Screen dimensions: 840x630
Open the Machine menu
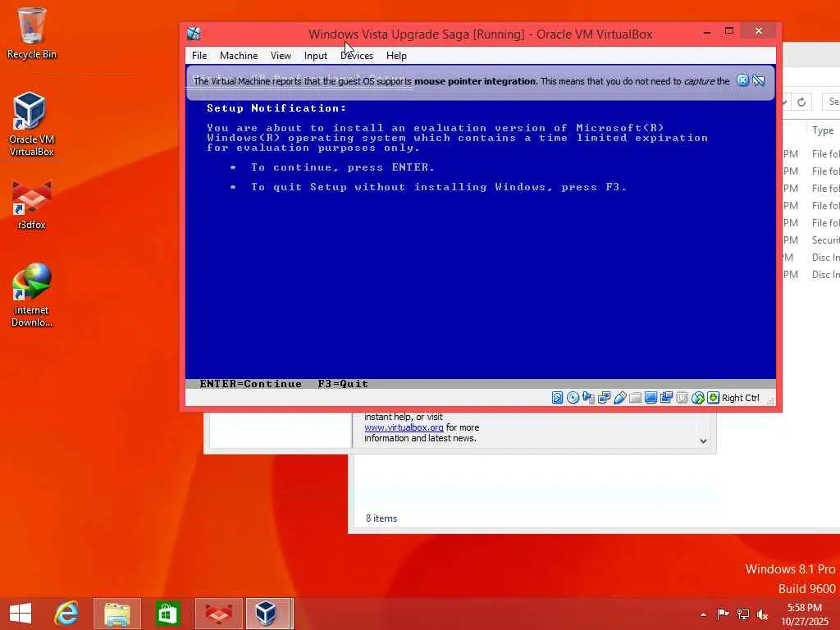(239, 56)
